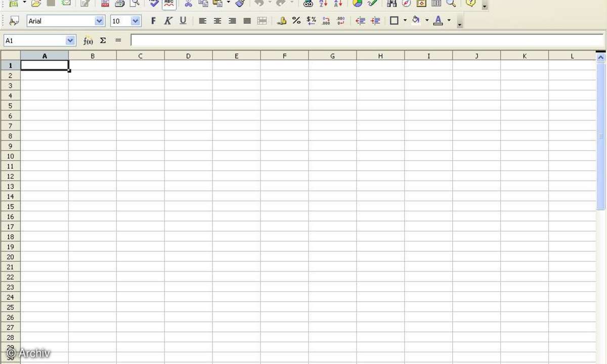This screenshot has height=364, width=607.
Task: Open the Name Box dropdown
Action: [x=70, y=40]
